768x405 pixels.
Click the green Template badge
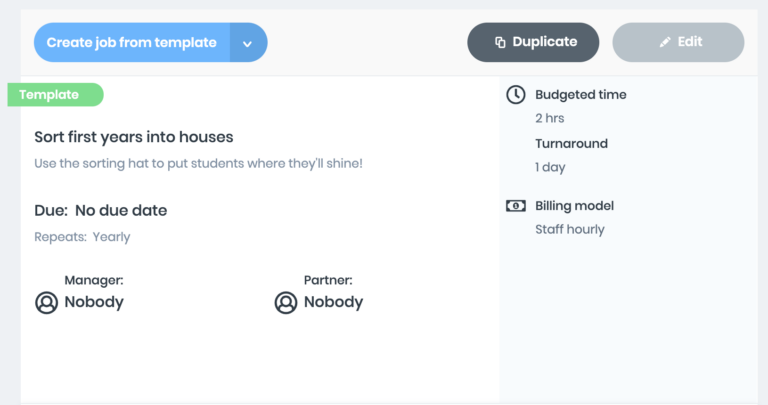55,95
